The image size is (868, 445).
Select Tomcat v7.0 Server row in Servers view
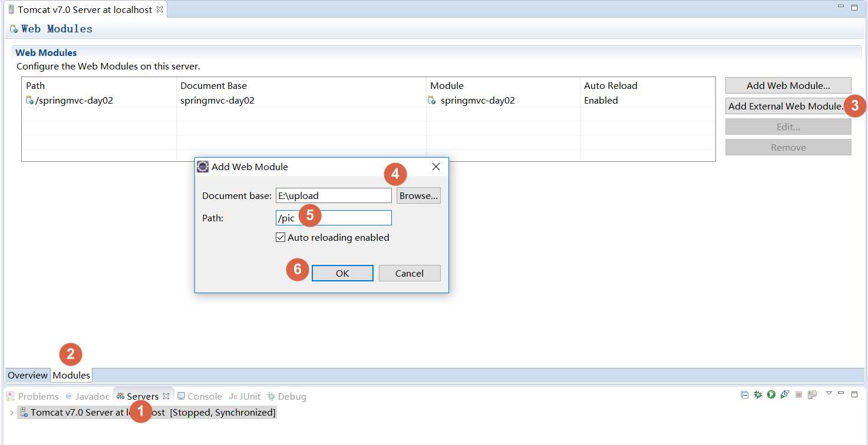click(147, 412)
